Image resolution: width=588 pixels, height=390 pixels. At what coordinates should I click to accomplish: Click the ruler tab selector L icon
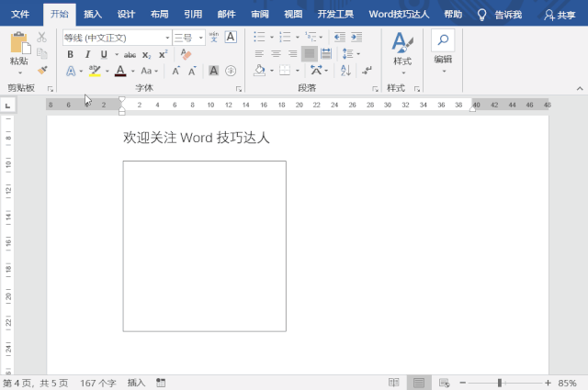point(7,106)
